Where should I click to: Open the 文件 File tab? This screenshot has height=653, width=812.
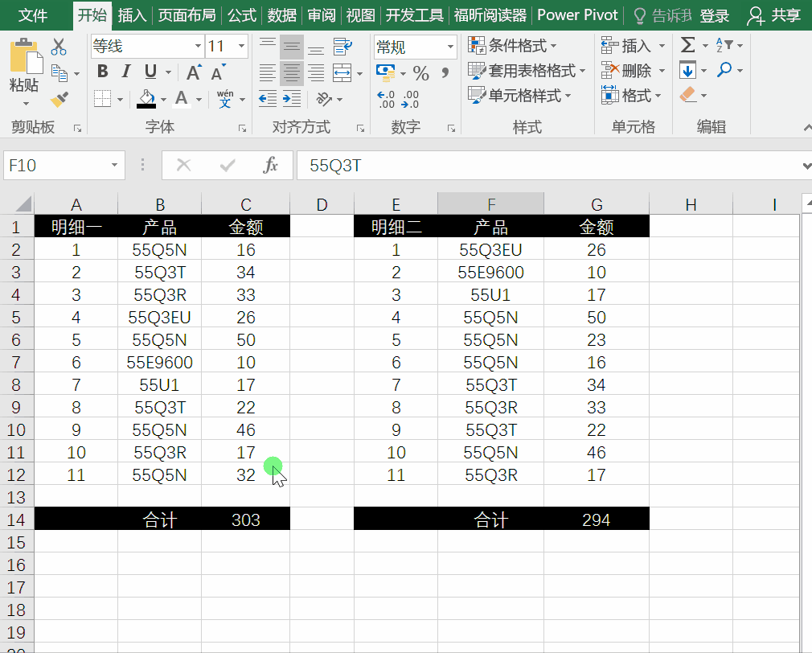point(33,15)
